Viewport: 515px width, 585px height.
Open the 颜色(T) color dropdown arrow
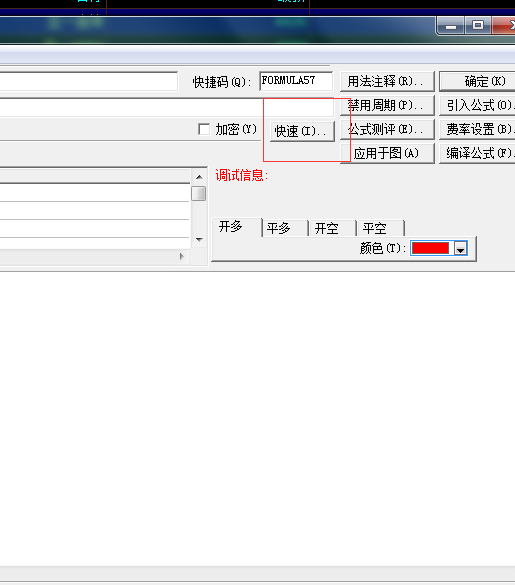(461, 248)
